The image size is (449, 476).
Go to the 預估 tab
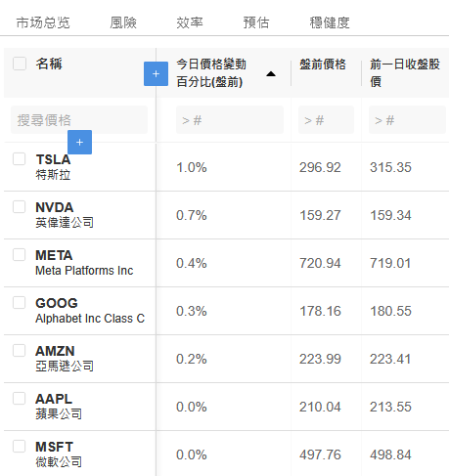[256, 22]
